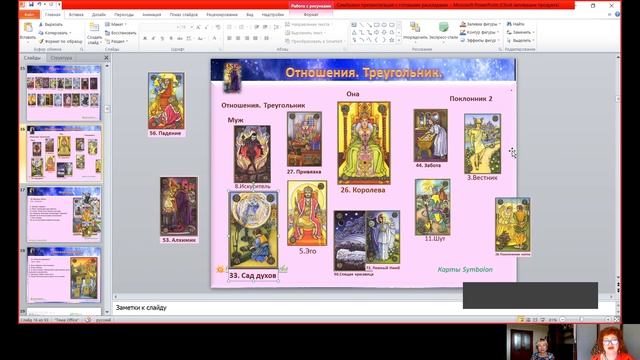Open Shape Effects (Эффекты фигур) dropdown
The height and width of the screenshot is (360, 640).
(480, 40)
